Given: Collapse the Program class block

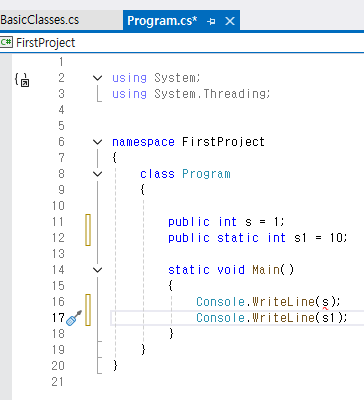Looking at the screenshot, I should click(x=97, y=174).
